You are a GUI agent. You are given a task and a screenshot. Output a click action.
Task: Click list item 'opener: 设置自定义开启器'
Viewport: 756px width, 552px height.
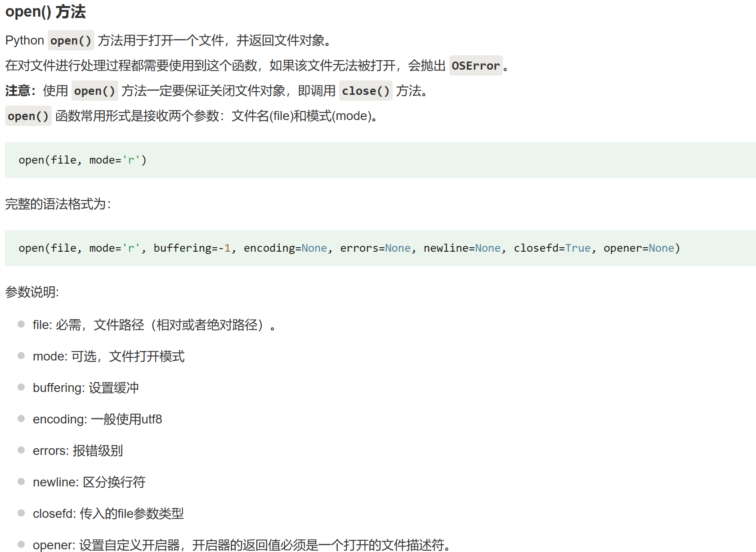pos(242,545)
